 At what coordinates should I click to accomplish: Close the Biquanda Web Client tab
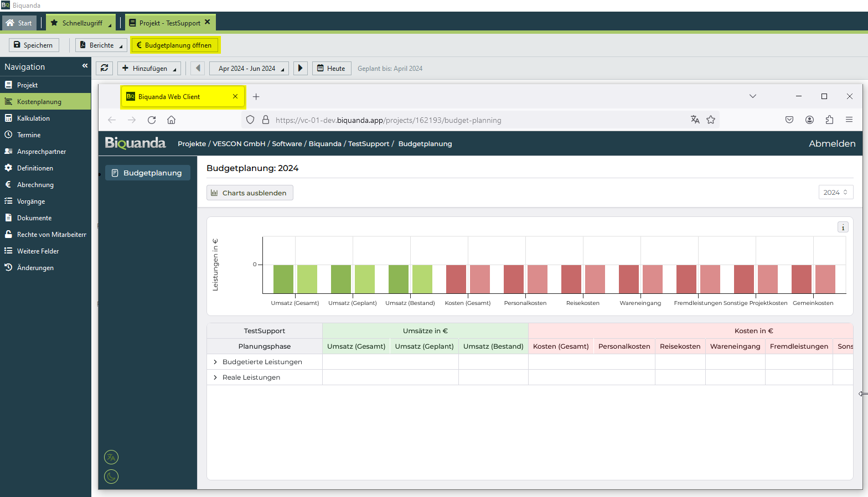235,96
